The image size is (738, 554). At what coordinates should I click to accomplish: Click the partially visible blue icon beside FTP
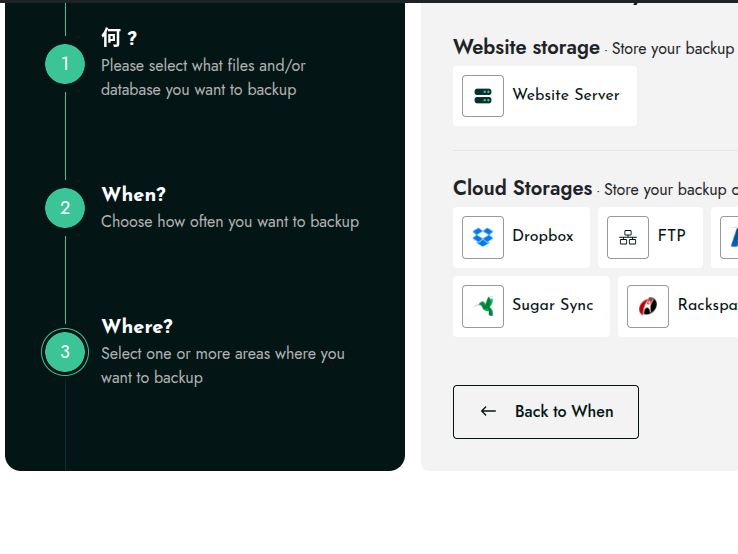(730, 237)
